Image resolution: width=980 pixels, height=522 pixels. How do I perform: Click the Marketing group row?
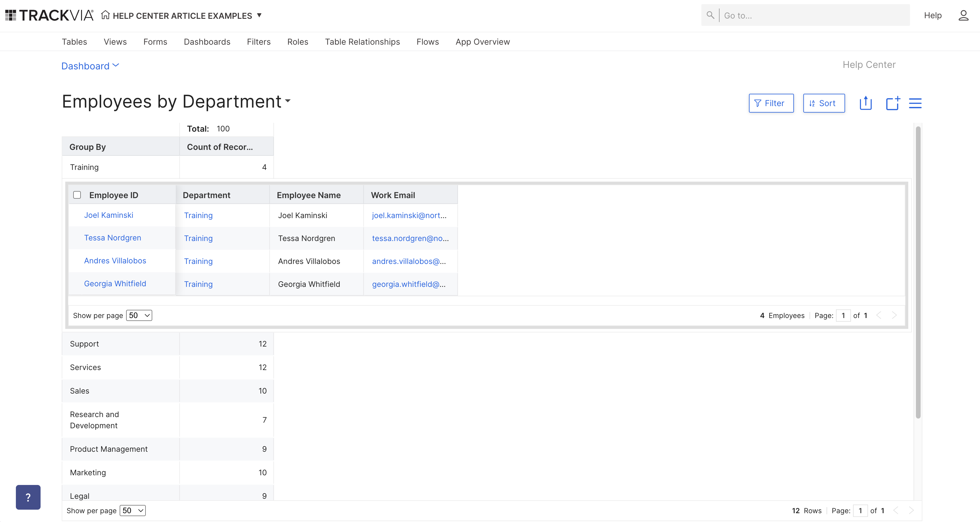(167, 473)
